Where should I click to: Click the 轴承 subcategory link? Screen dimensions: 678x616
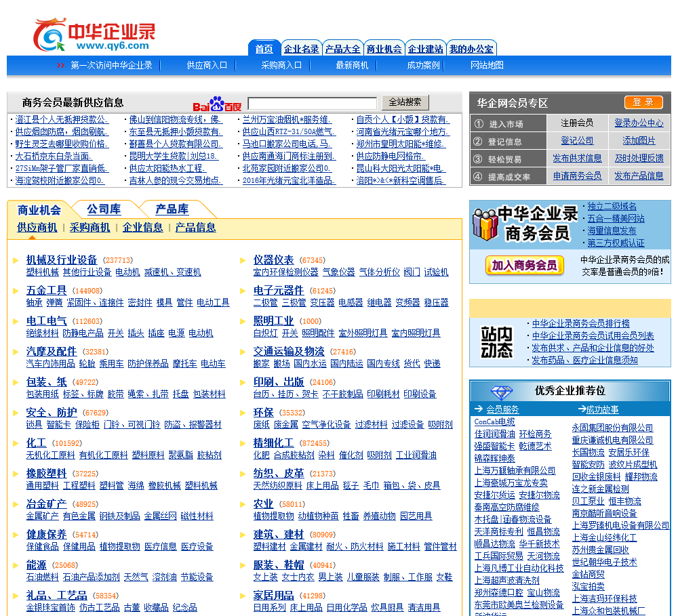[34, 303]
